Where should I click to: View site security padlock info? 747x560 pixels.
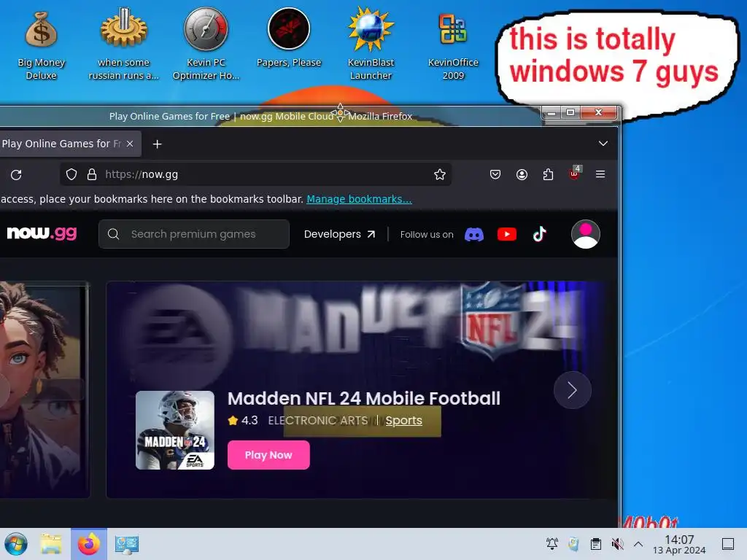click(92, 174)
